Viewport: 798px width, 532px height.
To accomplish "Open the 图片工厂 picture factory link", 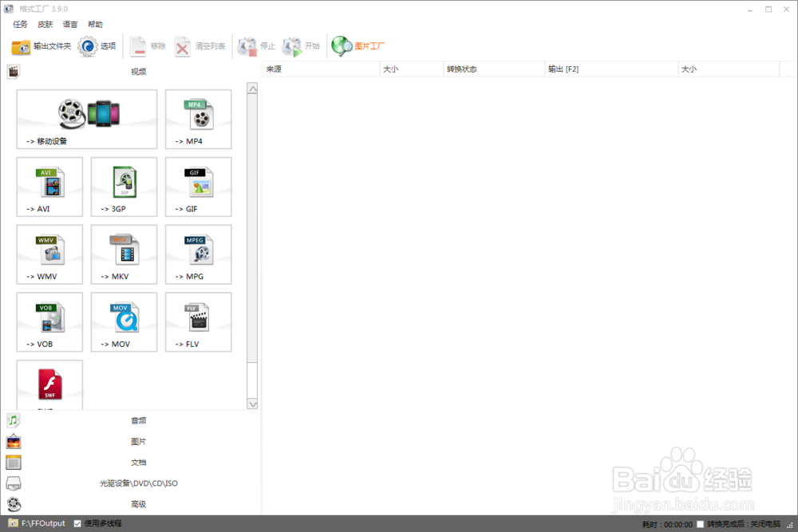I will point(358,46).
